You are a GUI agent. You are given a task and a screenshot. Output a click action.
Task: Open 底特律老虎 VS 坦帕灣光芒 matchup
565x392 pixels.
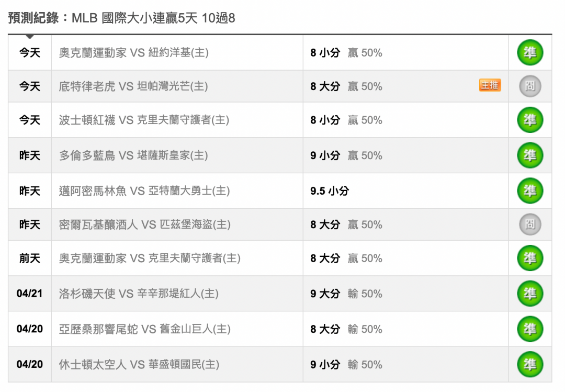133,86
